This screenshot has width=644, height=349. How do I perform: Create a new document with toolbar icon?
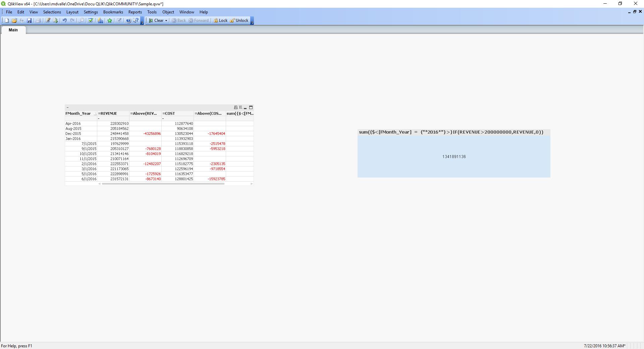pos(7,20)
